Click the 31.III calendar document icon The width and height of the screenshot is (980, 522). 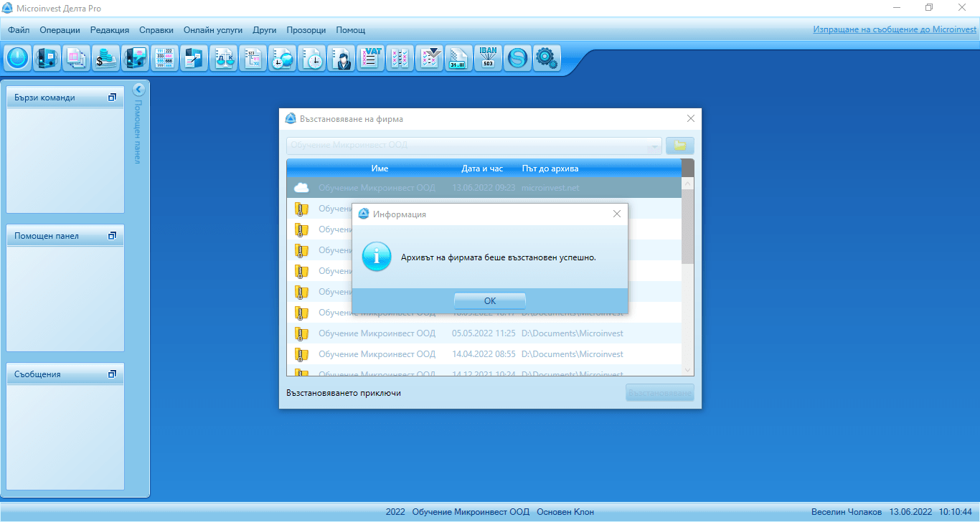pos(458,58)
